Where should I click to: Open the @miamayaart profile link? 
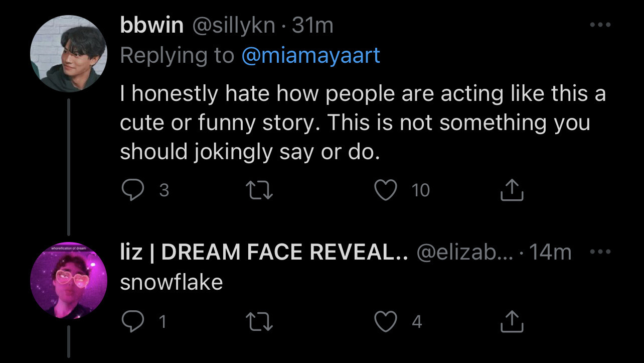point(310,55)
